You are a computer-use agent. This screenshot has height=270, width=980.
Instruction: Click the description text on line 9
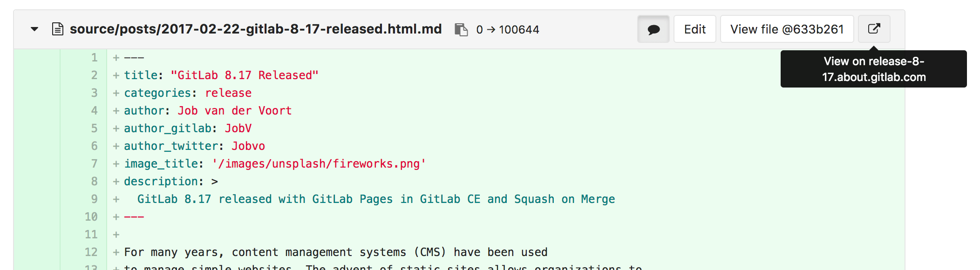[376, 199]
